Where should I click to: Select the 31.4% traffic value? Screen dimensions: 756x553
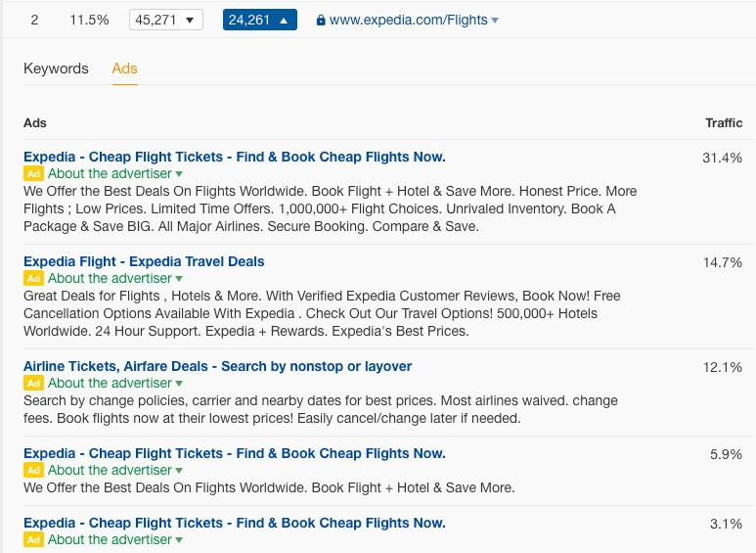tap(722, 158)
